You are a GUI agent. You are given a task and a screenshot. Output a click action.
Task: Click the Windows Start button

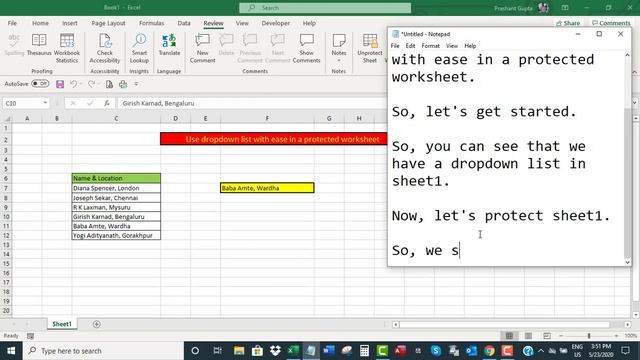[x=11, y=351]
